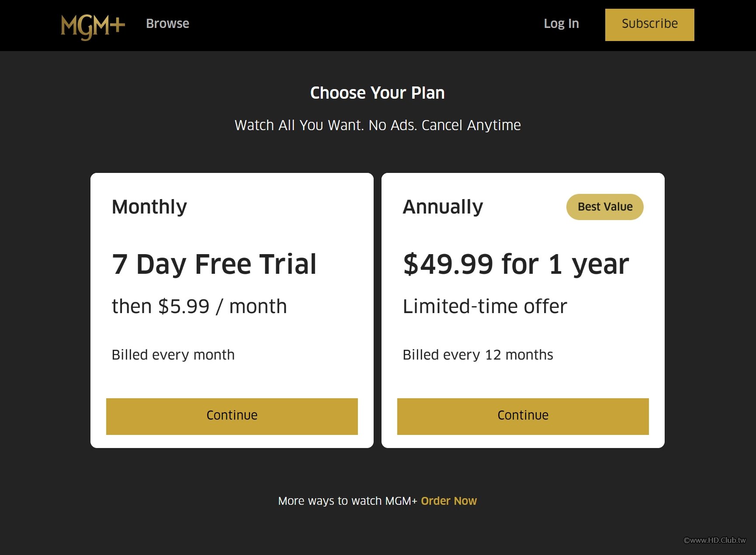Continue with the Annually plan

tap(523, 416)
